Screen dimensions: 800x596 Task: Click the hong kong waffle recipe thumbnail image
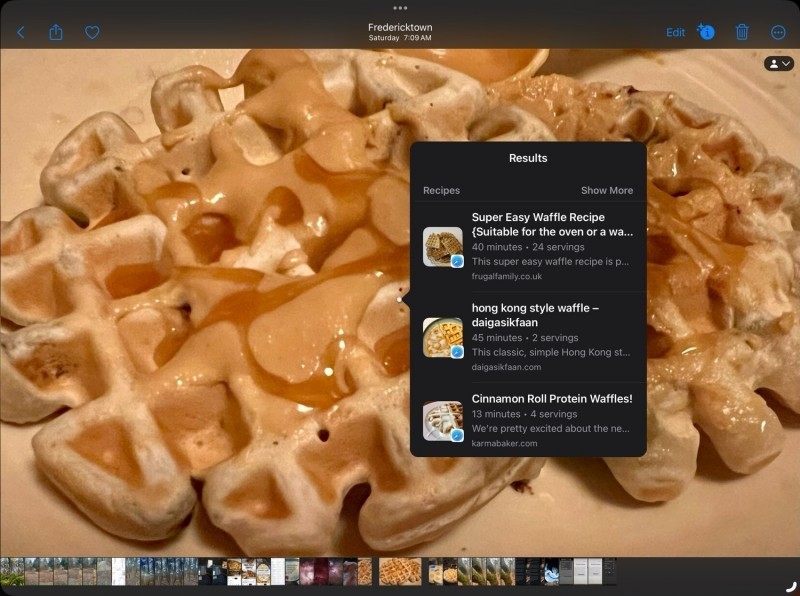coord(441,338)
